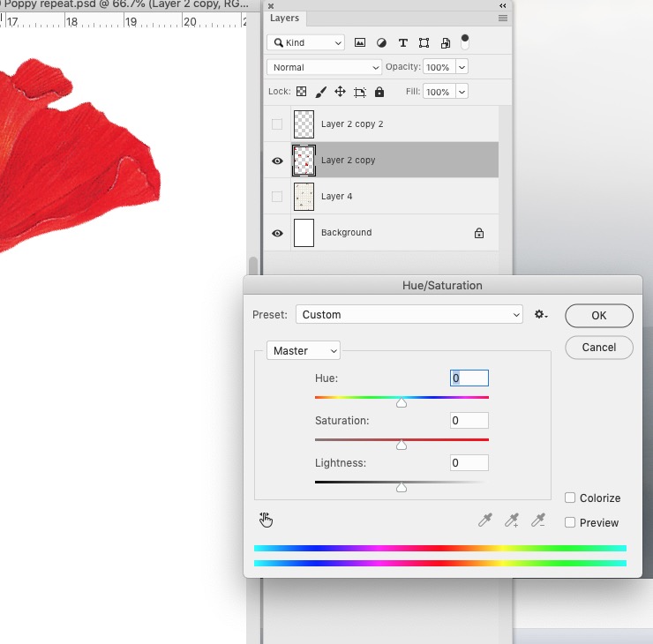Screen dimensions: 653x644
Task: Select Layer 2 copy thumbnail
Action: [304, 161]
